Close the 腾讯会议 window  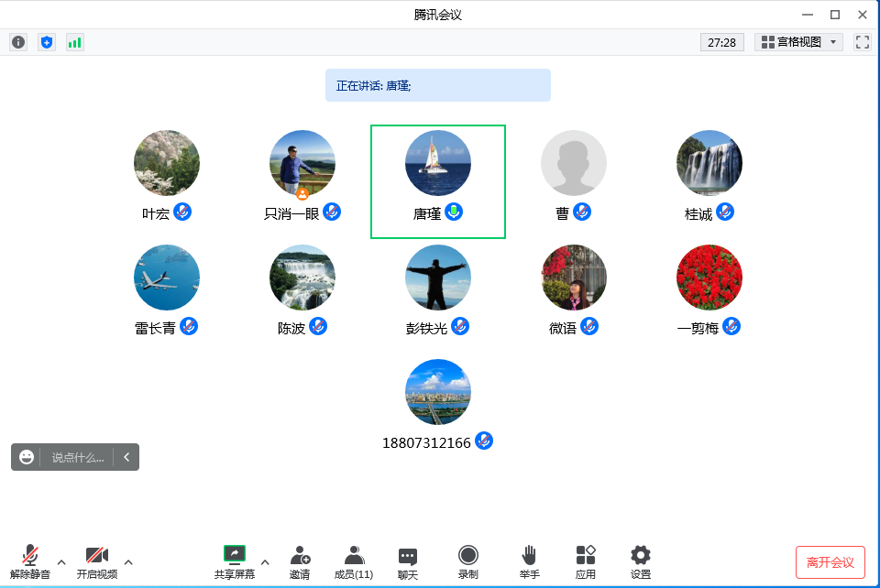863,15
